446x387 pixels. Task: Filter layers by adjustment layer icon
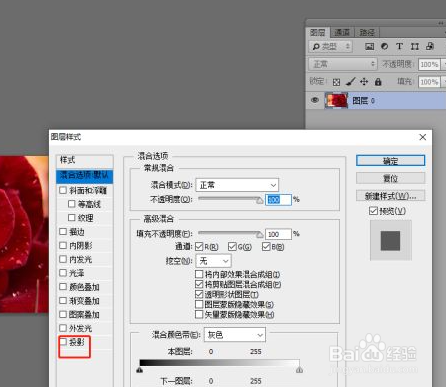(384, 46)
